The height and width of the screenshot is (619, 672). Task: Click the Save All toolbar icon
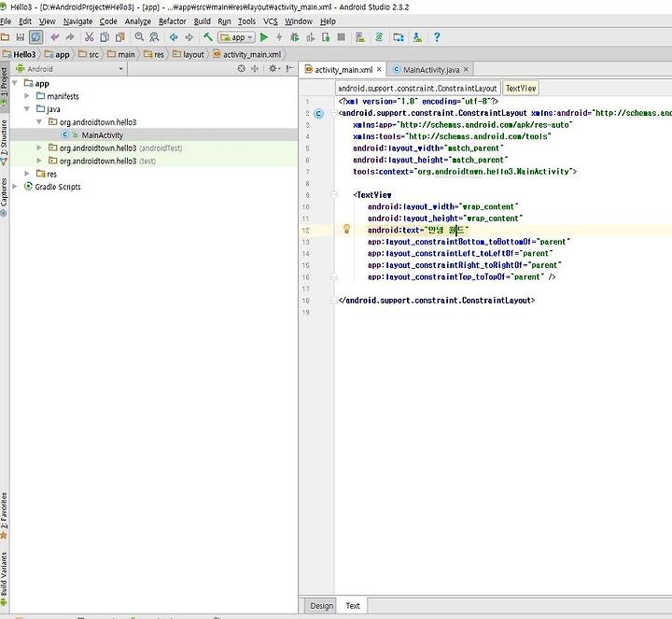pyautogui.click(x=21, y=37)
